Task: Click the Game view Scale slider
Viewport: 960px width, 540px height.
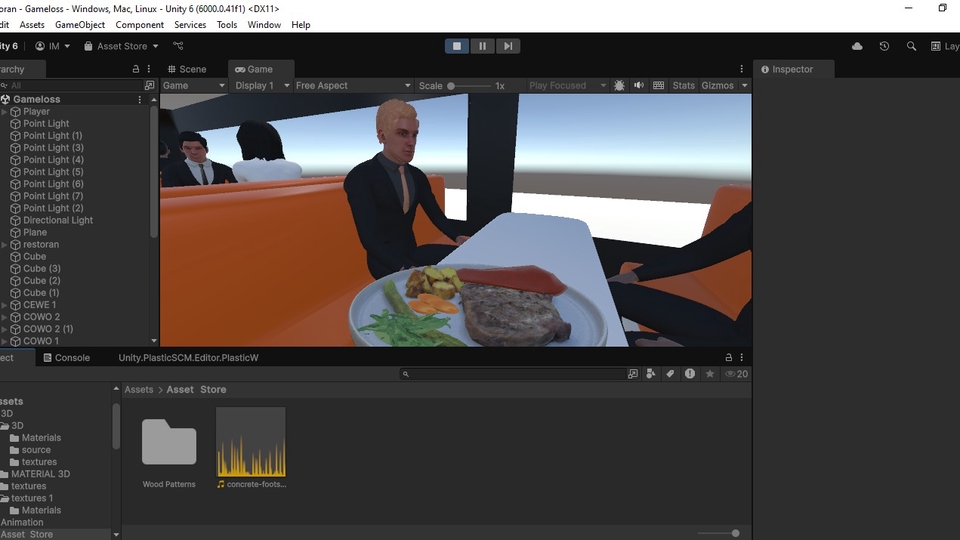Action: 470,86
